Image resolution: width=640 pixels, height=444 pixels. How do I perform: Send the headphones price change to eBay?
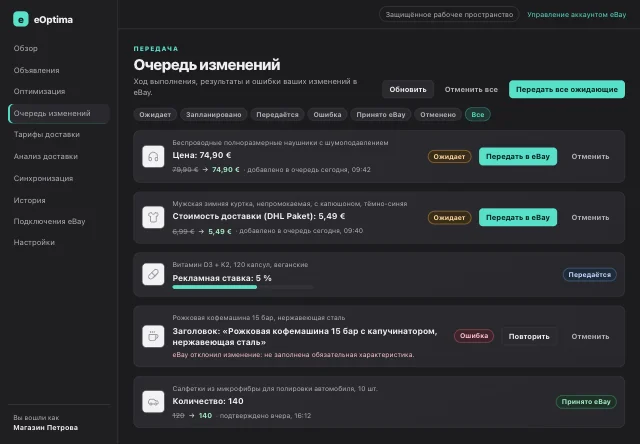[518, 157]
